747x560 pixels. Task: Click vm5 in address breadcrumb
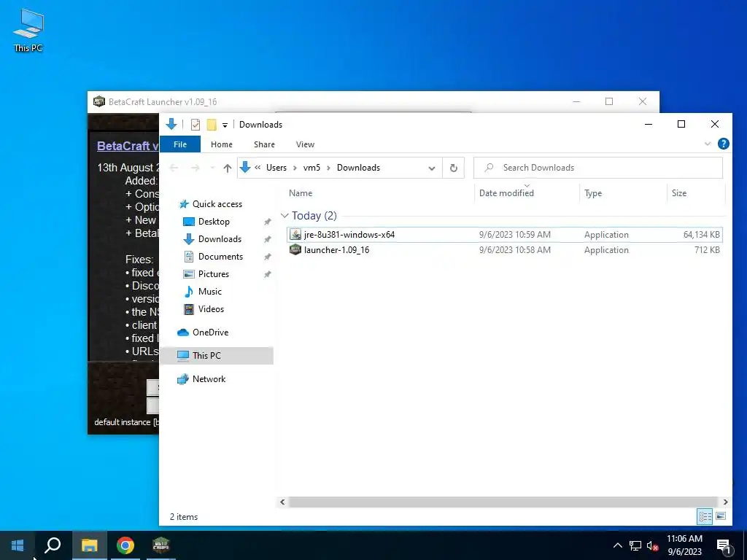[311, 168]
